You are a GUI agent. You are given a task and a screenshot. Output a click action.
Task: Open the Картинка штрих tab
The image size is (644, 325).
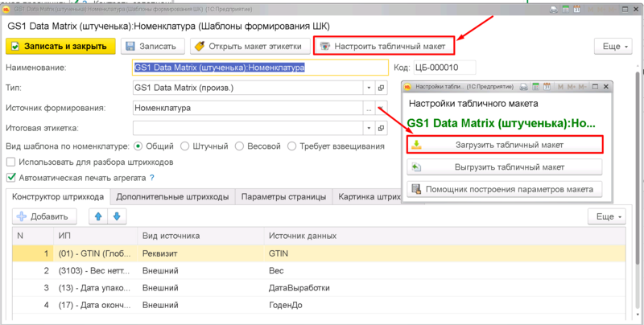(x=367, y=196)
